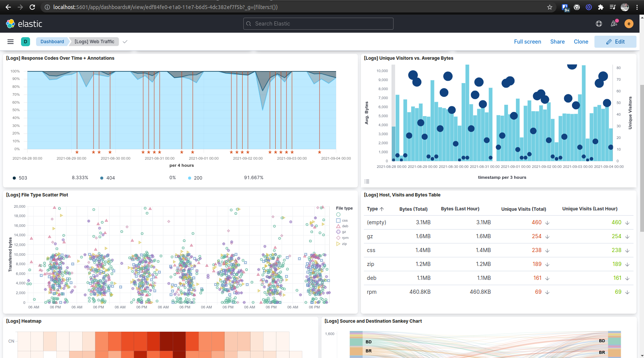Toggle gz in File type legend
This screenshot has height=358, width=644.
pos(341,232)
